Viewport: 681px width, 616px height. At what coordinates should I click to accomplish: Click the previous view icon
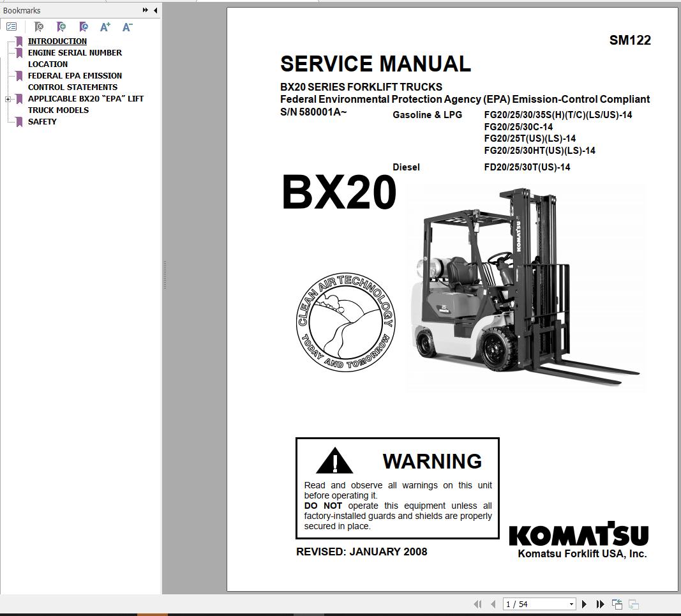tap(617, 604)
